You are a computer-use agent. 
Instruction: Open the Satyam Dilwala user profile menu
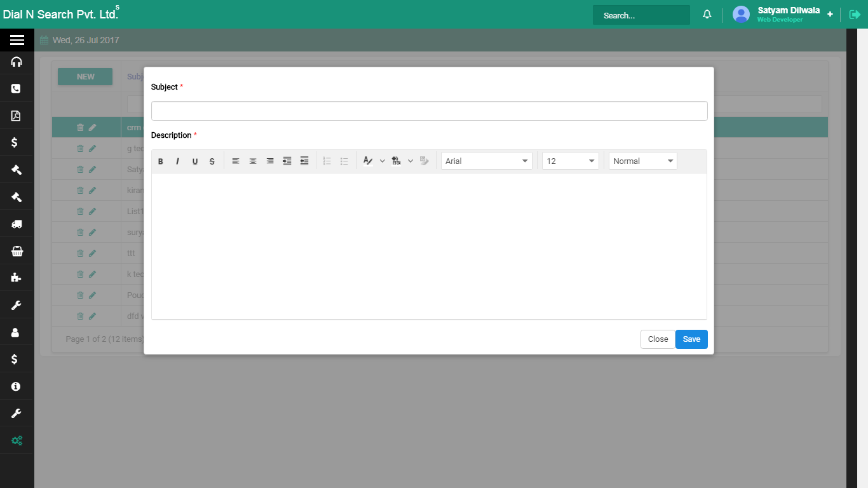(x=788, y=15)
